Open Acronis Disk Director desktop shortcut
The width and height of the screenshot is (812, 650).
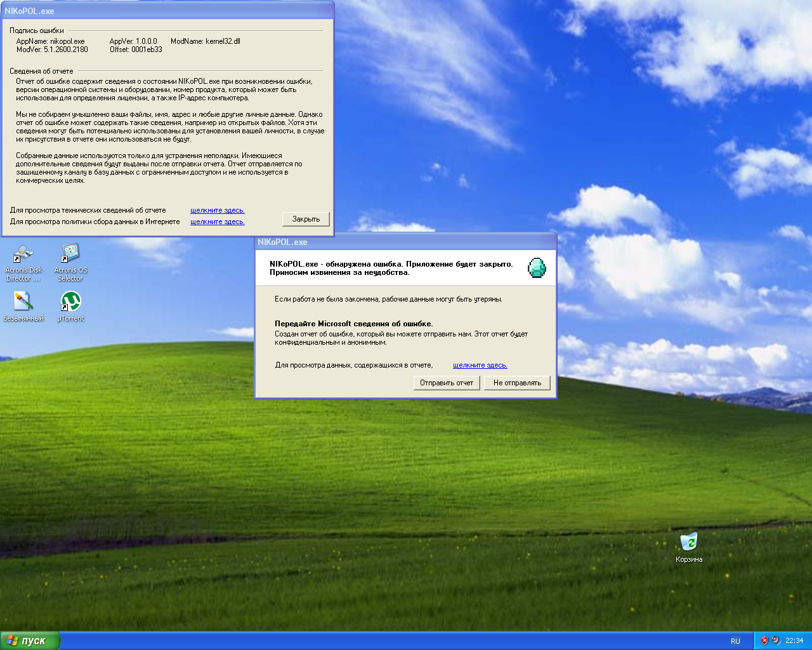[23, 263]
